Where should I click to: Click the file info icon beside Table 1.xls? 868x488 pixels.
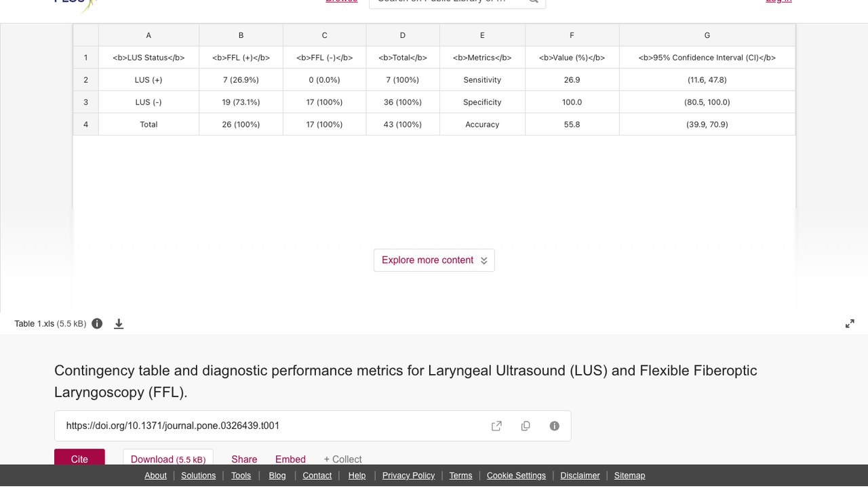97,323
